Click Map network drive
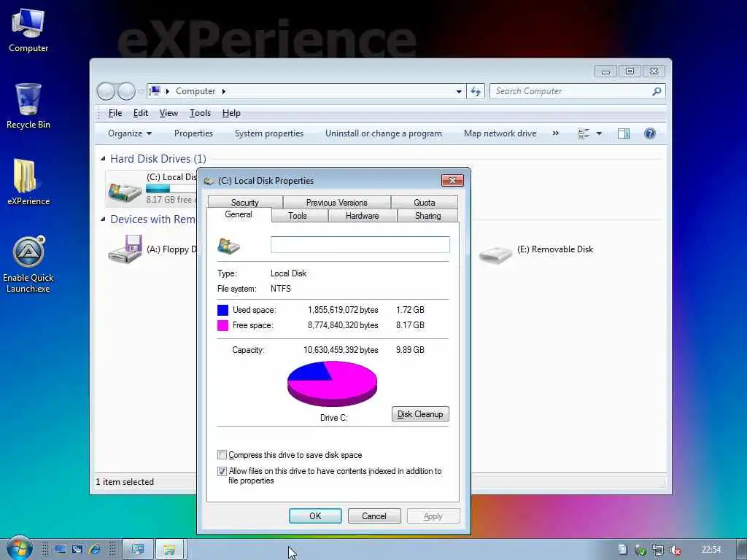This screenshot has width=747, height=560. click(500, 133)
